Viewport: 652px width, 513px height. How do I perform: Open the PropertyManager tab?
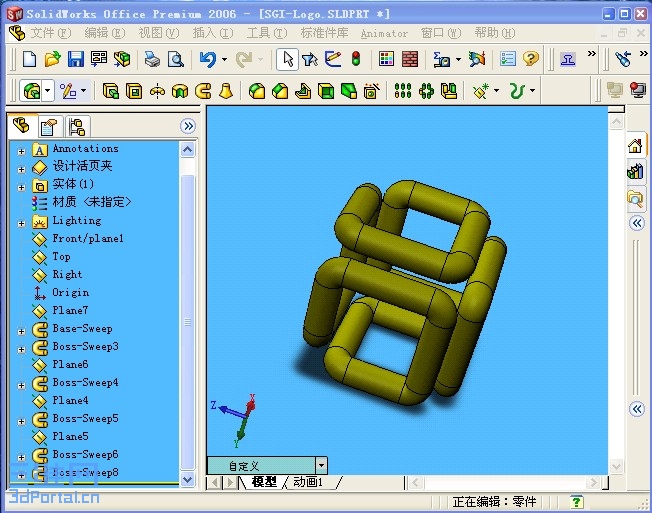coord(49,127)
